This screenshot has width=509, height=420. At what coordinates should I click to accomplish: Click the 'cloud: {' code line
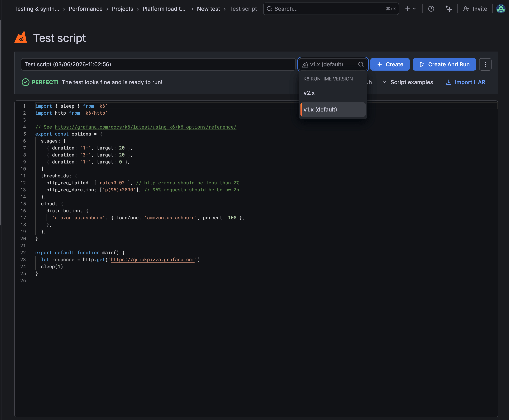tap(52, 204)
